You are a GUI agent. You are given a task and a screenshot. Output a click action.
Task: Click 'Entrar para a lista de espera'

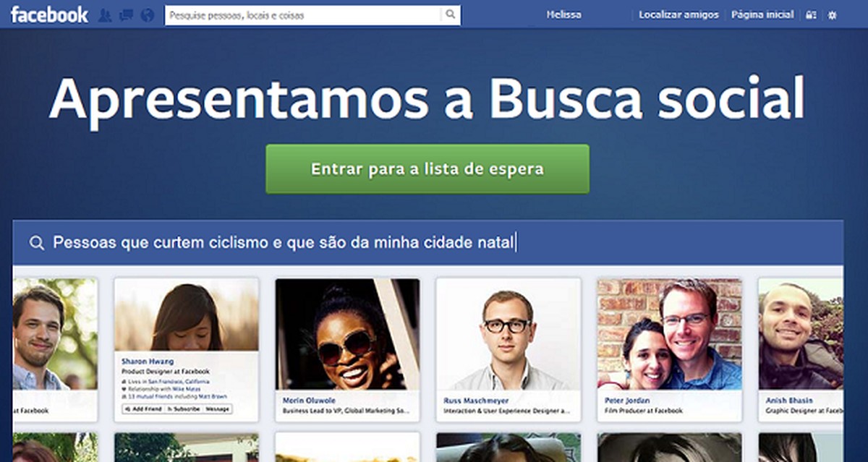click(x=427, y=169)
